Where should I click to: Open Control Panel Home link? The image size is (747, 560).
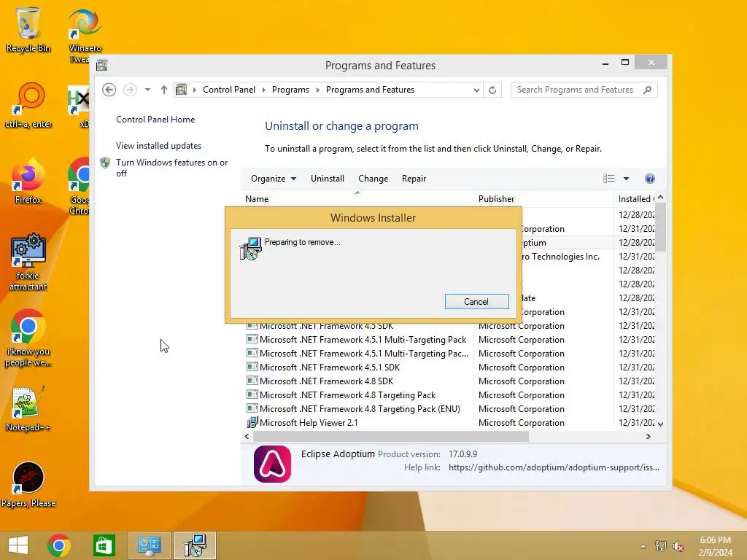155,120
